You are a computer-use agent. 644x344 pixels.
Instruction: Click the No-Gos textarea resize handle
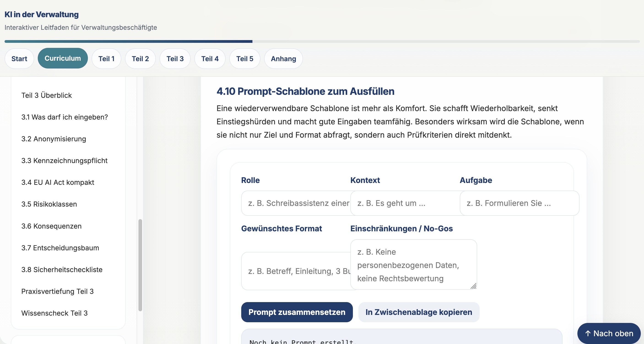[x=473, y=286]
